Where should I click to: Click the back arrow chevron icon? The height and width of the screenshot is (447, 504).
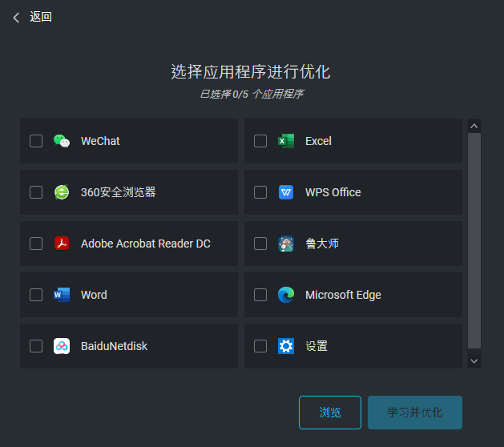coord(16,18)
